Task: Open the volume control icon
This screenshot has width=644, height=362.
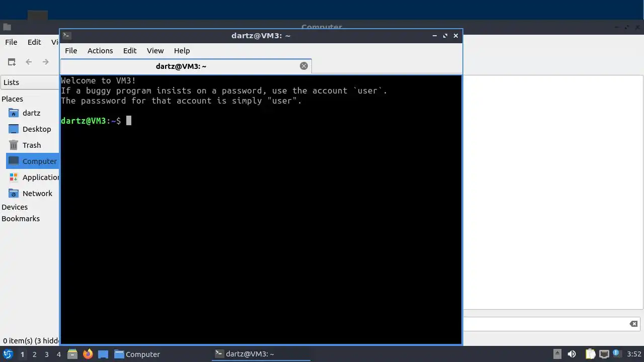Action: pos(572,354)
